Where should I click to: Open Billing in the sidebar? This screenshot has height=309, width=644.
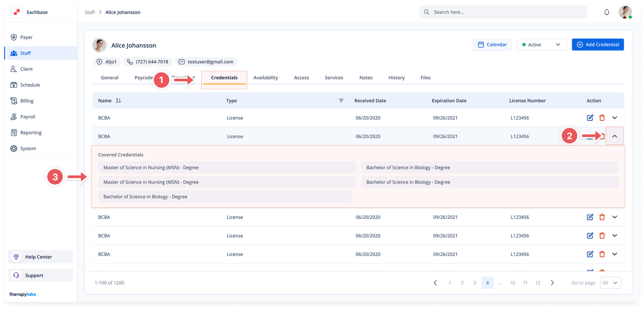[27, 101]
